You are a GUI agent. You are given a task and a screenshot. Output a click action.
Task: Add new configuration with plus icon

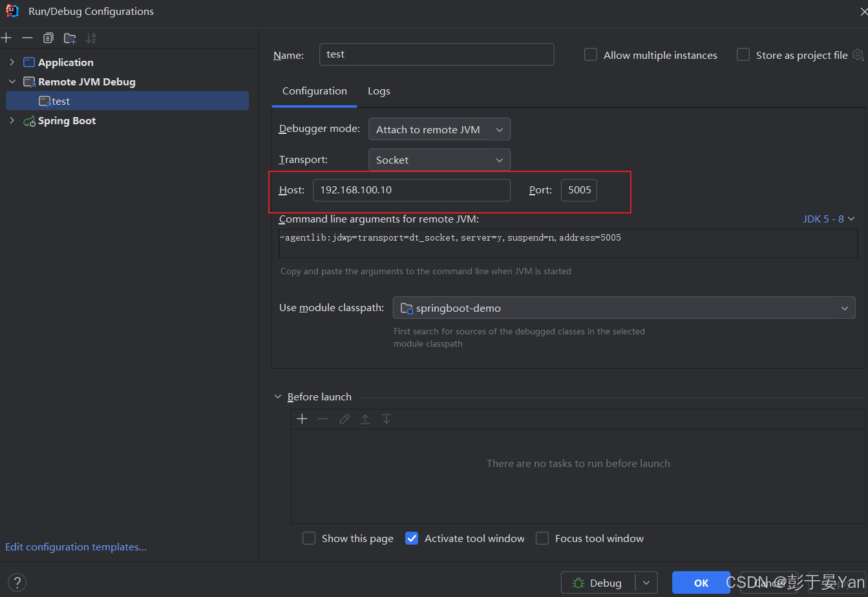[x=6, y=38]
